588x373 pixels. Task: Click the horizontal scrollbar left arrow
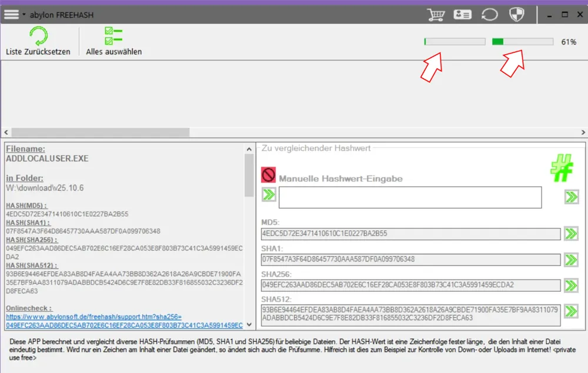pos(6,132)
